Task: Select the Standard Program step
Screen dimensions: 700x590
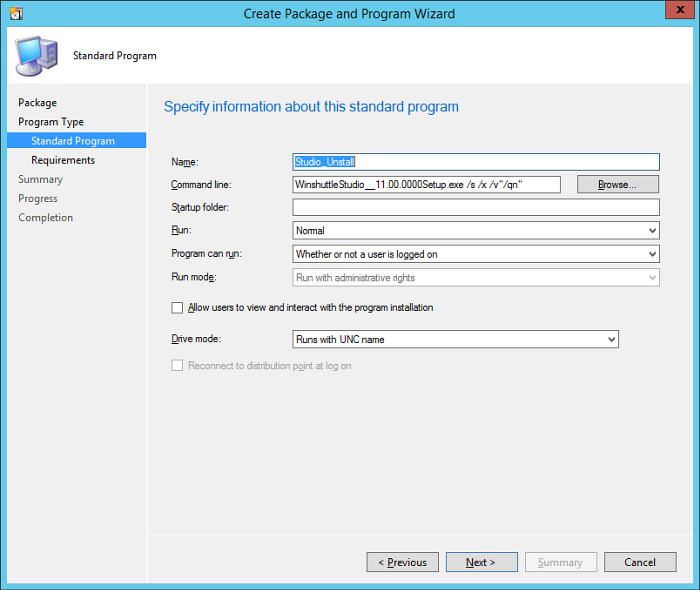Action: [x=73, y=141]
